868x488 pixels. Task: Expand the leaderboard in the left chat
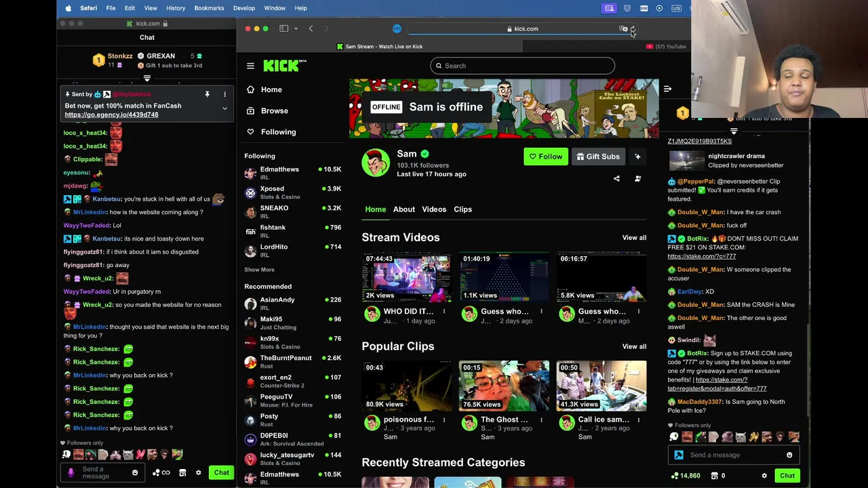pyautogui.click(x=147, y=79)
